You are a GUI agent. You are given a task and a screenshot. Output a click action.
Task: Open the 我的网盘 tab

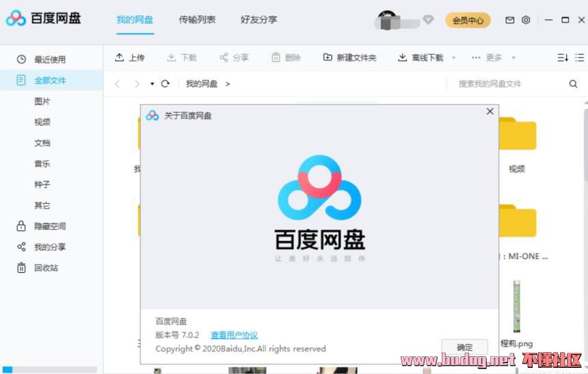coord(135,20)
